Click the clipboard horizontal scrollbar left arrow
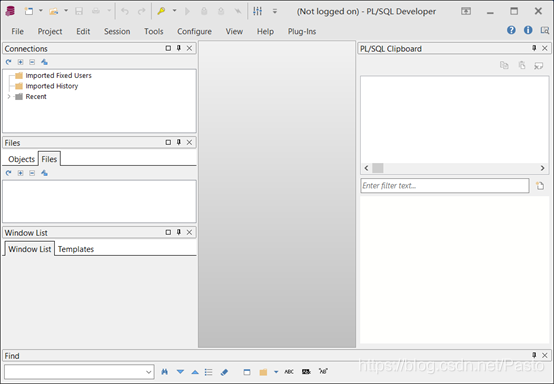554x384 pixels. [366, 168]
